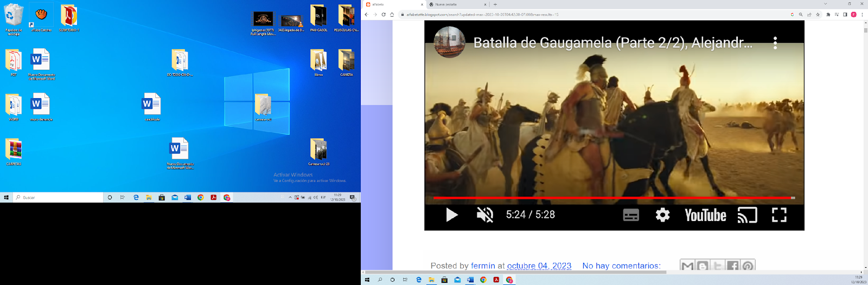Viewport: 868px width, 285px height.
Task: Open Chrome extensions puzzle icon
Action: [828, 15]
